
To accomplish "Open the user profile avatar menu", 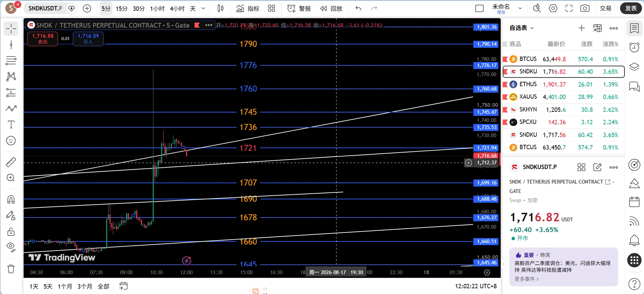I will 11,8.
